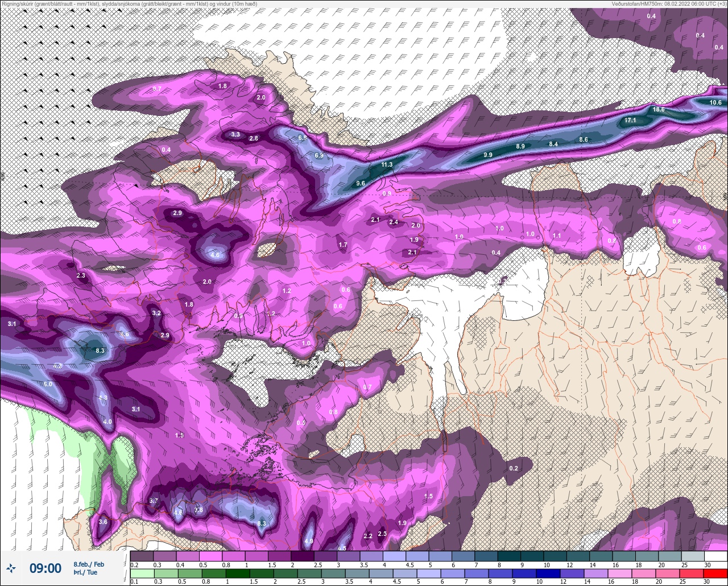Screen dimensions: 728x586
Task: Select the 4.6 precipitation value on the map
Action: click(x=215, y=255)
